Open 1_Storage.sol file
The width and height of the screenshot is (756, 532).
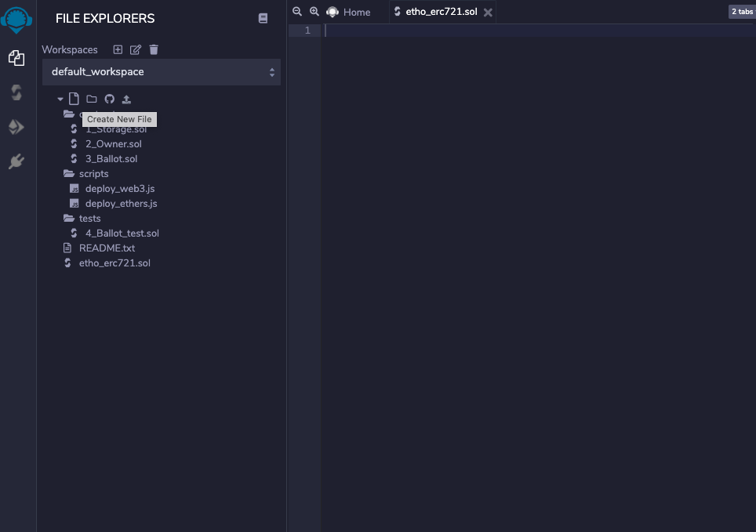(116, 129)
